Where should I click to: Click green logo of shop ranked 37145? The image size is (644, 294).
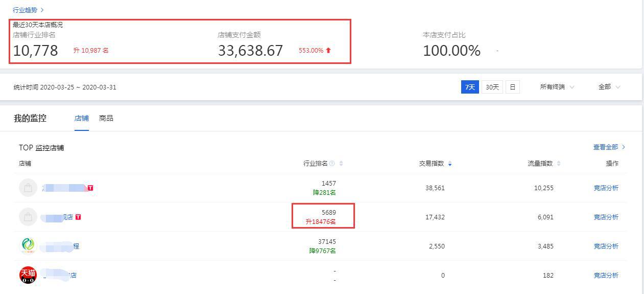tap(28, 246)
